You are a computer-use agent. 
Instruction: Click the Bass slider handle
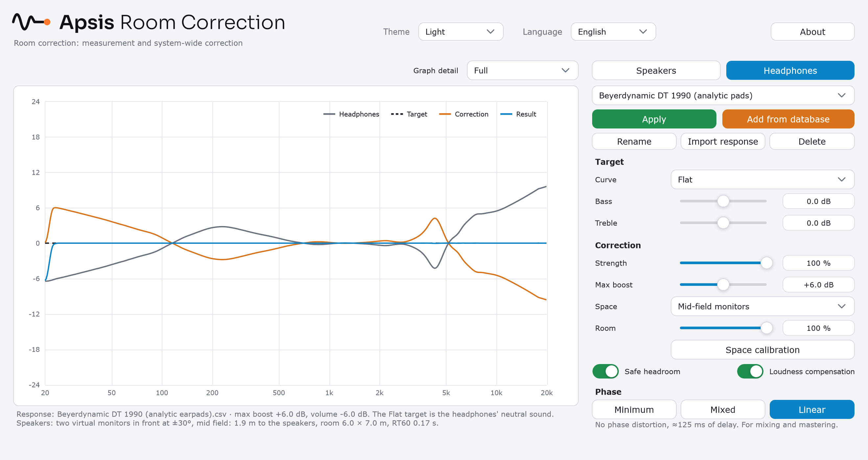(x=723, y=201)
